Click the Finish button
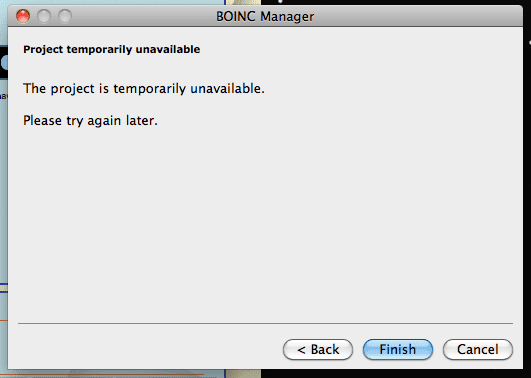This screenshot has width=531, height=378. (x=398, y=349)
